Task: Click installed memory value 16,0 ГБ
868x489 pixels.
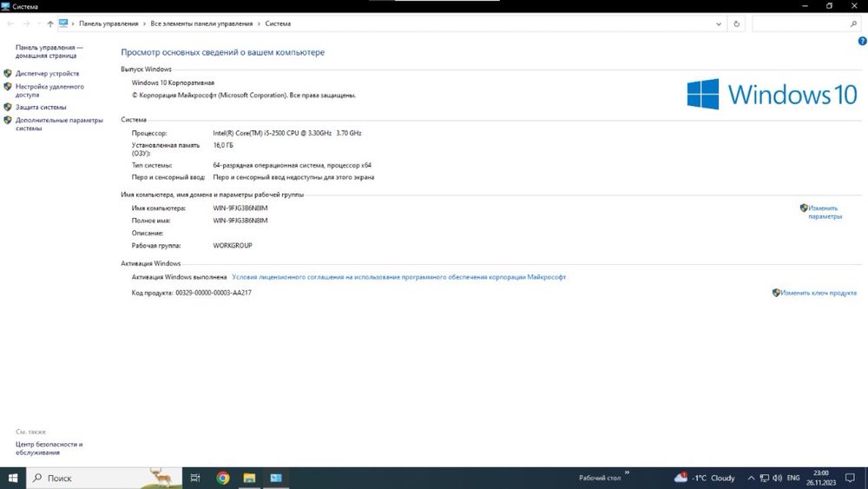Action: tap(223, 145)
